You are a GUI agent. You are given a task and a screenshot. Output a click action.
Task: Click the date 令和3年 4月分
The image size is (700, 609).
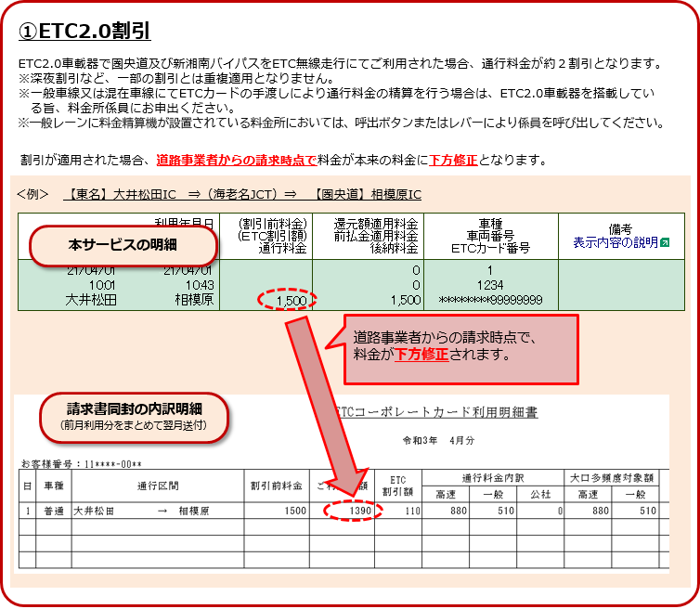click(x=438, y=441)
